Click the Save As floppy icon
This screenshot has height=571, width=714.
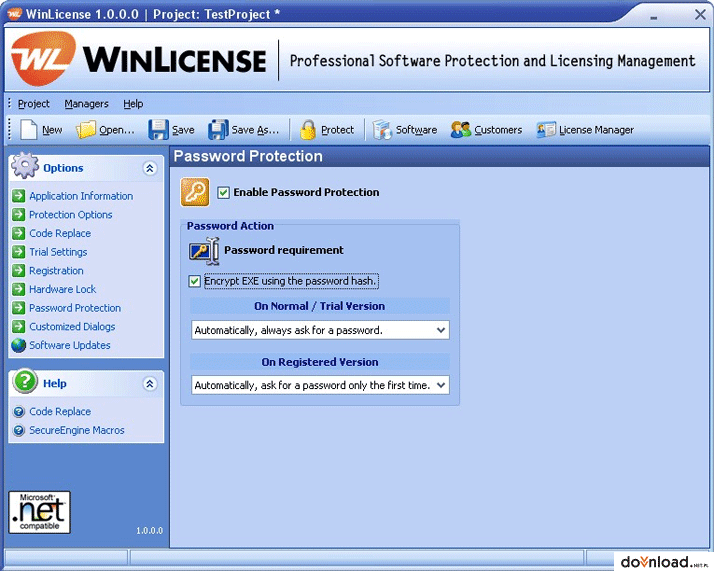pyautogui.click(x=218, y=130)
